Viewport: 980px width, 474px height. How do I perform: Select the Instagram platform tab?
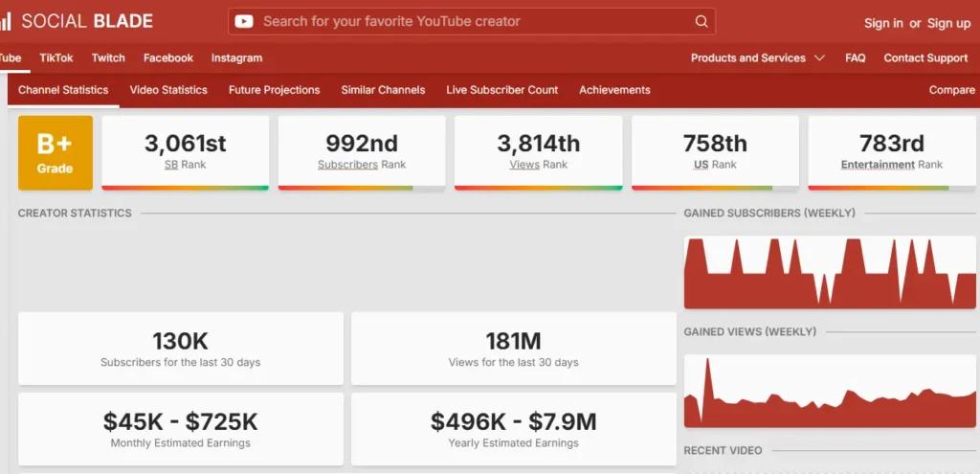(236, 57)
